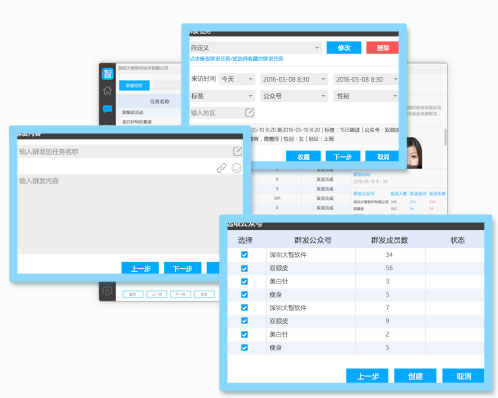Click the home icon in the sidebar
Image resolution: width=498 pixels, height=398 pixels.
[x=107, y=90]
